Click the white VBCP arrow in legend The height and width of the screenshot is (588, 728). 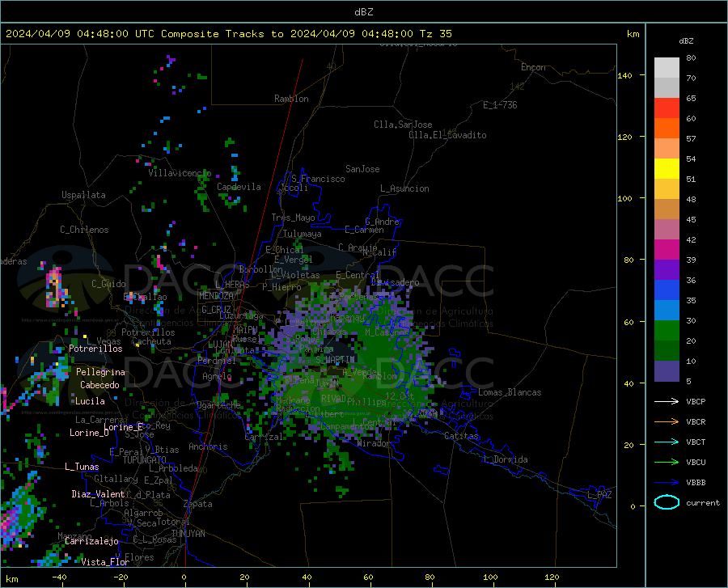pos(667,401)
